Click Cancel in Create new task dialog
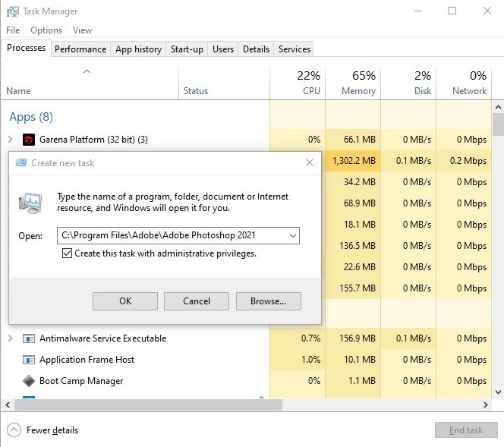This screenshot has width=504, height=447. (x=197, y=301)
